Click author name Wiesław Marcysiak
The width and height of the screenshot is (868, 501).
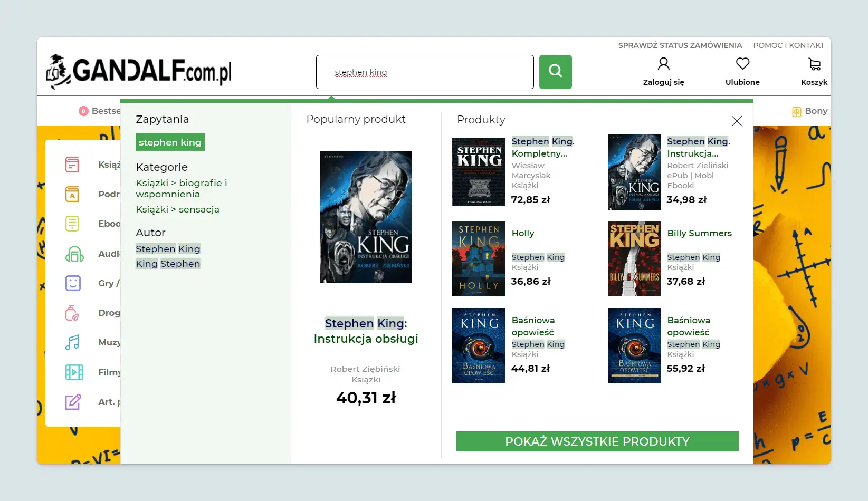tap(531, 170)
